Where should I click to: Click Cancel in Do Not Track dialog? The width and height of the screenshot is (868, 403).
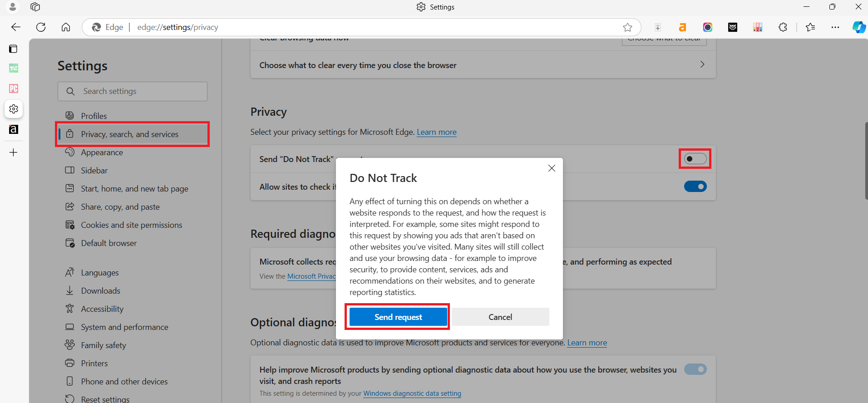coord(500,317)
